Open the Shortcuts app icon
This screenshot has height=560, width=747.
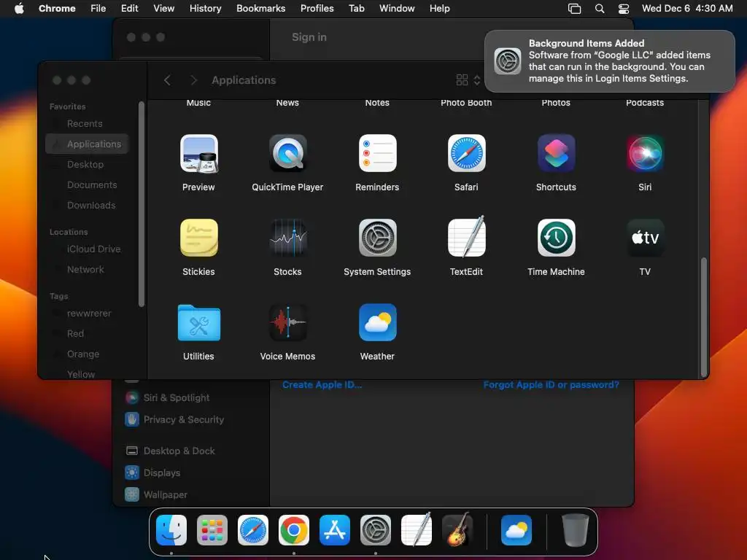click(556, 153)
